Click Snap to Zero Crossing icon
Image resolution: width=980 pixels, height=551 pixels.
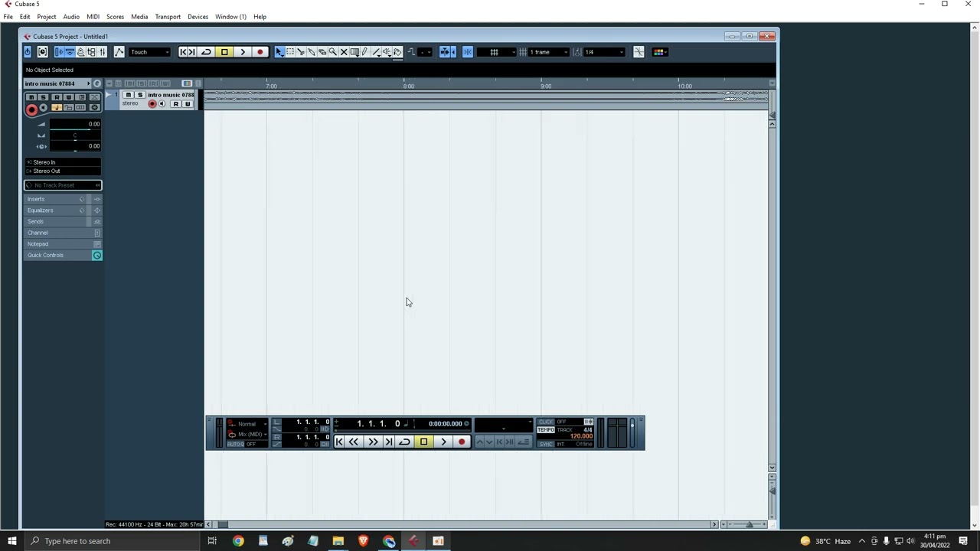click(639, 52)
